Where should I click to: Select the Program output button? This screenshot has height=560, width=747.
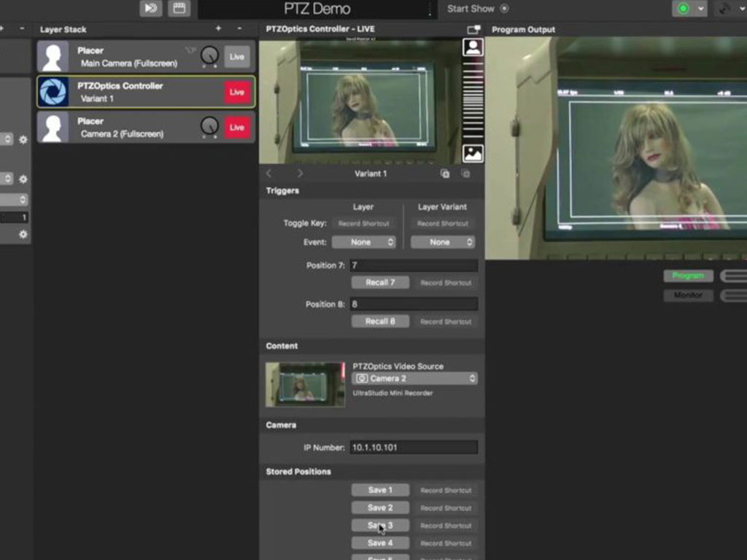pos(689,276)
